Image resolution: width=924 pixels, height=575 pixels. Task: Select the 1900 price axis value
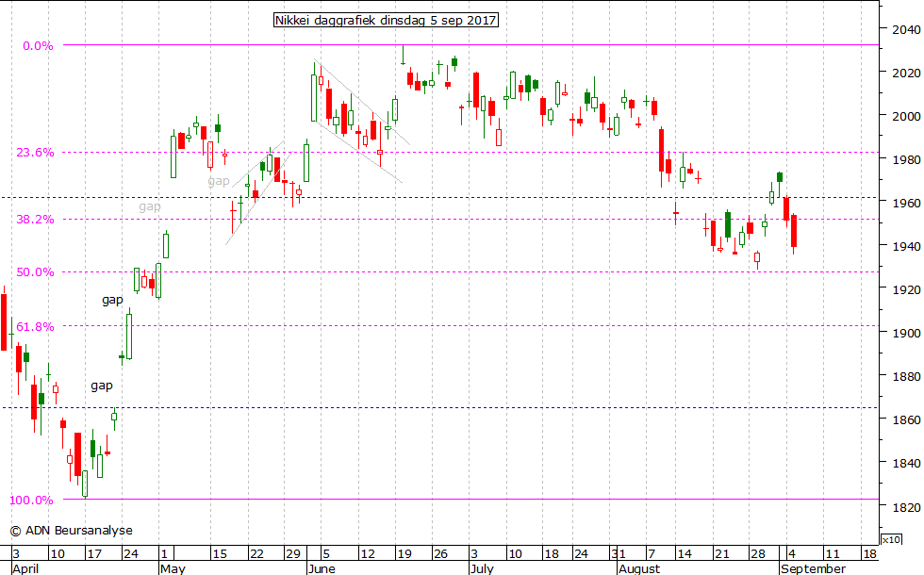click(x=906, y=333)
